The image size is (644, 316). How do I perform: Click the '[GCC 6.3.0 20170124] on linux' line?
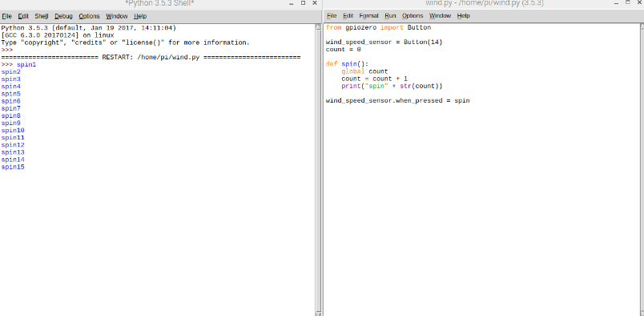[x=58, y=35]
